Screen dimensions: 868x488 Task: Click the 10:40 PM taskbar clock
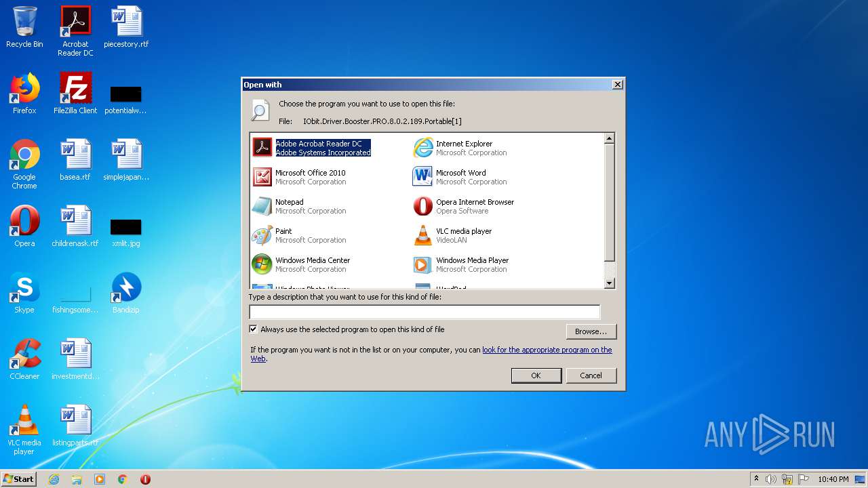click(x=833, y=479)
